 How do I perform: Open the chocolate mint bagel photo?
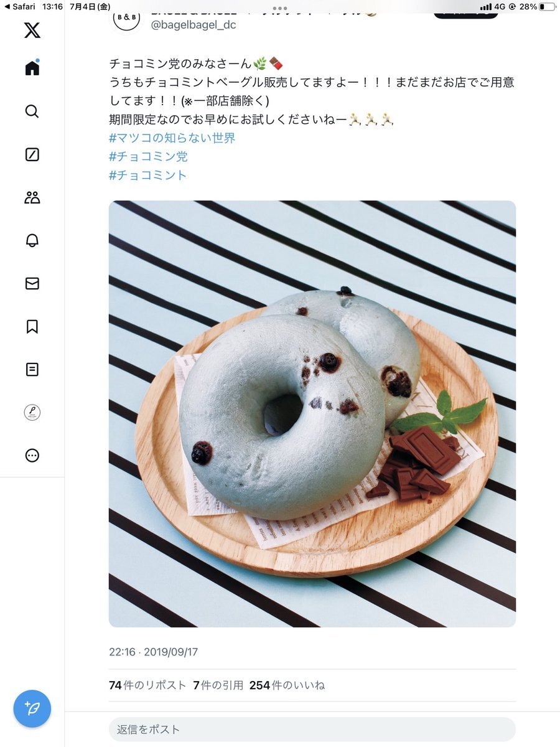[x=312, y=414]
